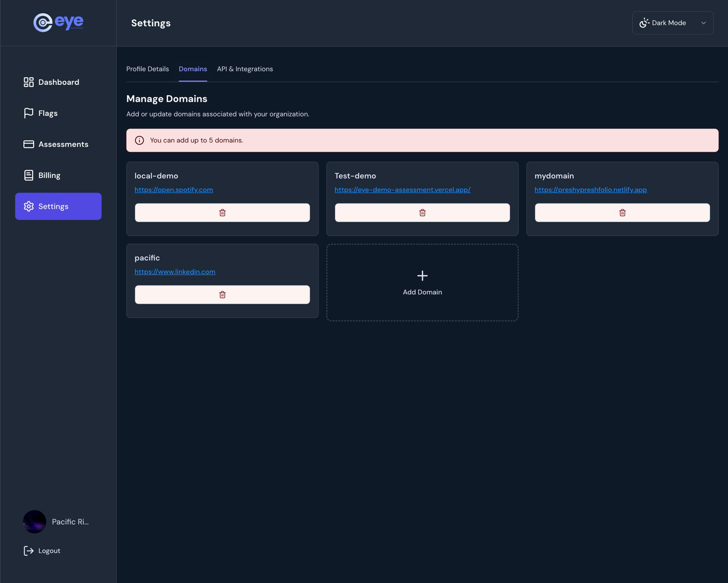Screen dimensions: 728x583
Task: Open Assessments via its card icon
Action: (28, 144)
